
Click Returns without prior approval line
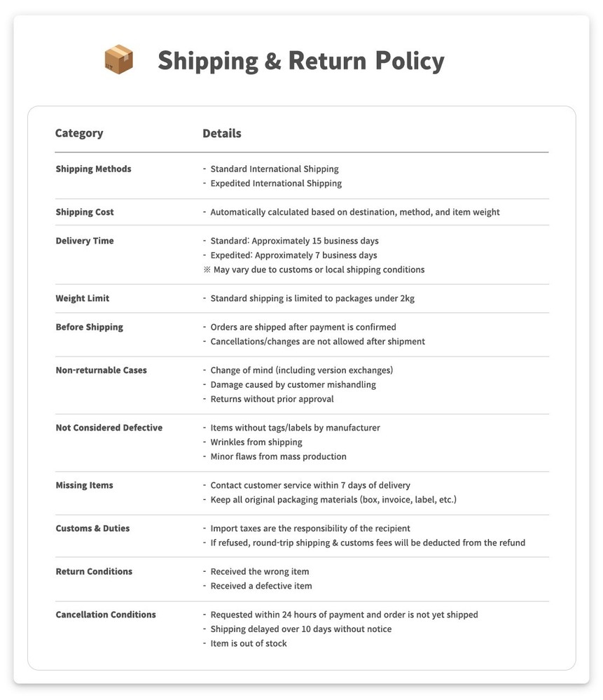(x=272, y=399)
